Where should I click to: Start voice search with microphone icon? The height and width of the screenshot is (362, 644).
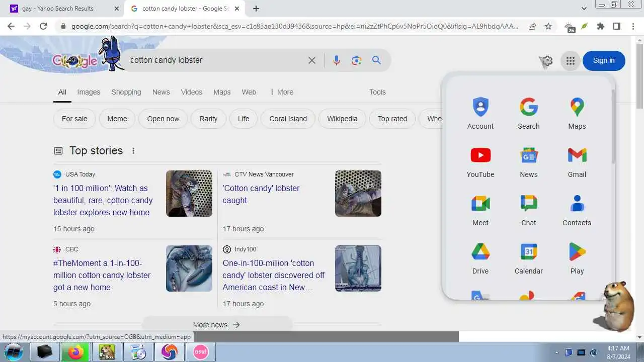[x=337, y=60]
